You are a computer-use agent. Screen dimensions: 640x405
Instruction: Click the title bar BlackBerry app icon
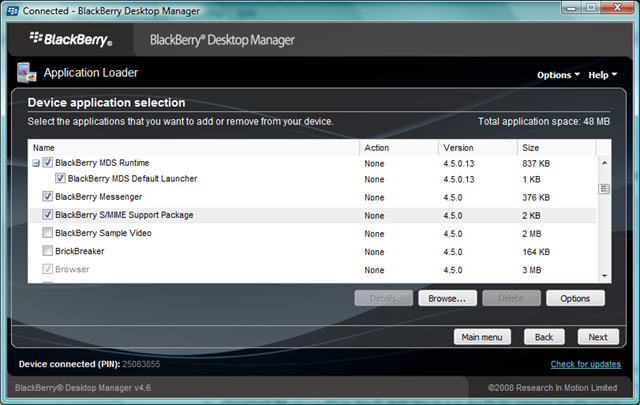coord(13,11)
